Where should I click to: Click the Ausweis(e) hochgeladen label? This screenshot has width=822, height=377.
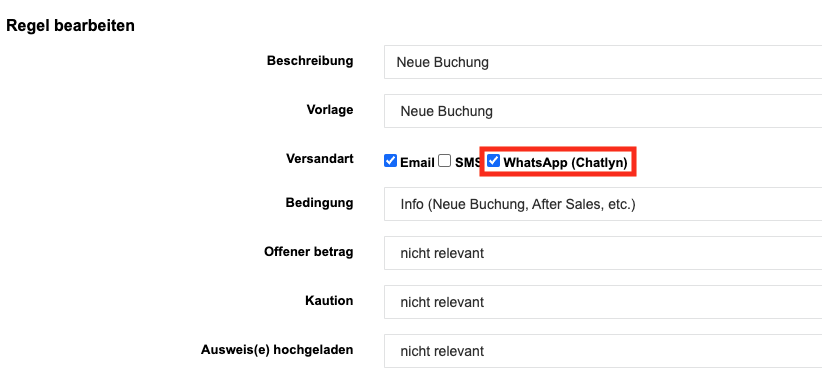(277, 350)
